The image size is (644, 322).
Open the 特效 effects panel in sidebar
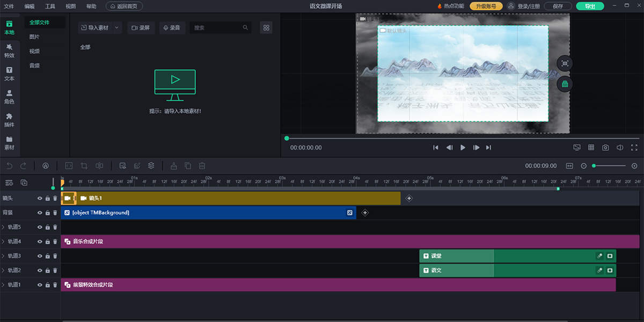pos(9,50)
